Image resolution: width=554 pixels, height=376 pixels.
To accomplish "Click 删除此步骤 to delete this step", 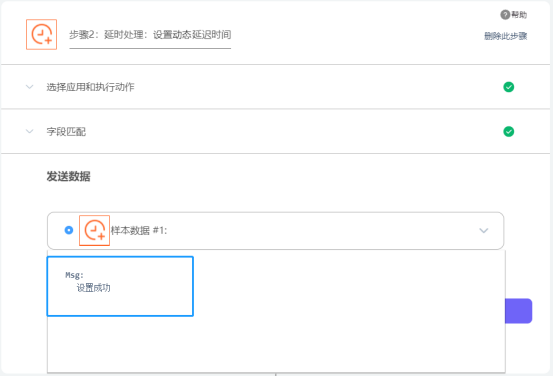I will 505,36.
